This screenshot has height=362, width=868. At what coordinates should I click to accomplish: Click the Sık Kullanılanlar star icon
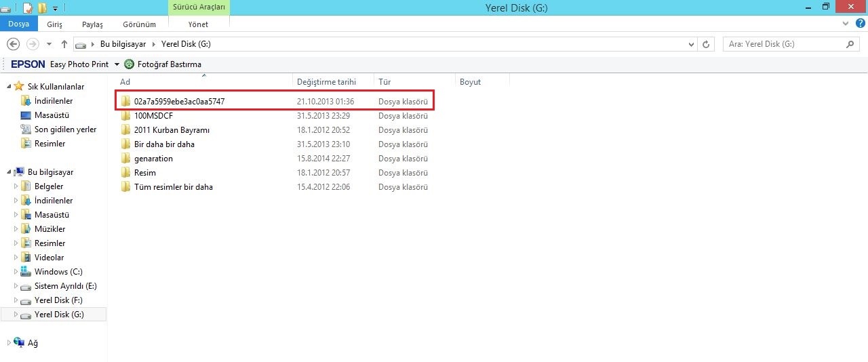(19, 86)
